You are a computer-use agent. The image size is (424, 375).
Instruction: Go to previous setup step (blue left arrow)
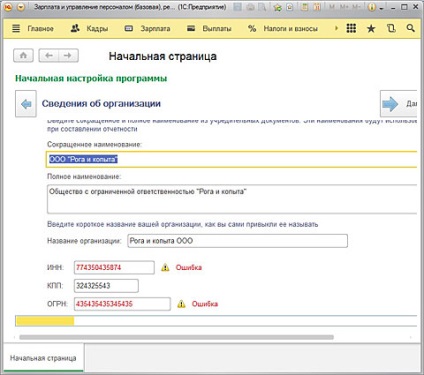26,104
